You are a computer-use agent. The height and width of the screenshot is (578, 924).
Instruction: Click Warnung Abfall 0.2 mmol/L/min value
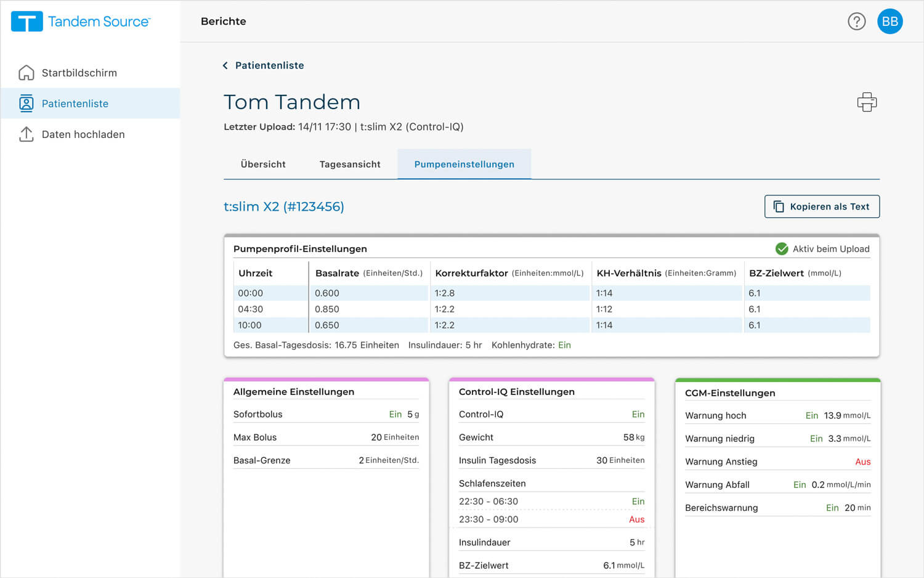click(841, 484)
